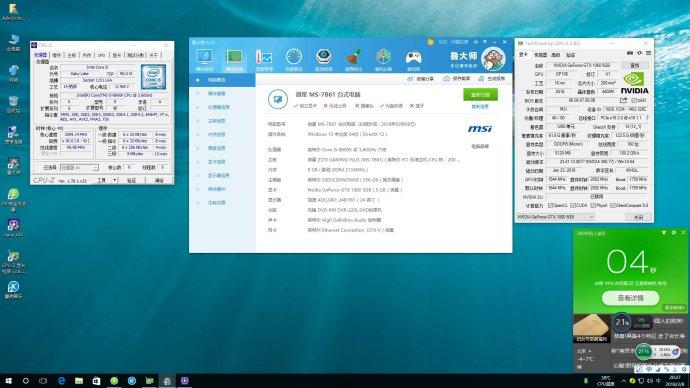Open This PC desktop icon
Viewport: 690px width, 388px height.
pos(13,43)
